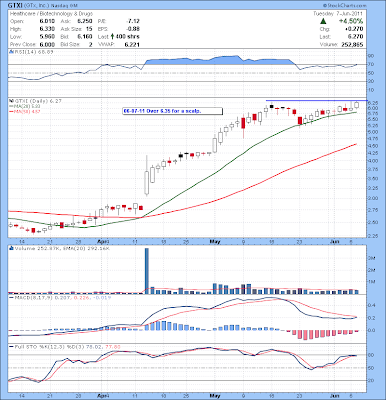Image resolution: width=386 pixels, height=400 pixels.
Task: Click the +4.50% percent change
Action: click(351, 21)
